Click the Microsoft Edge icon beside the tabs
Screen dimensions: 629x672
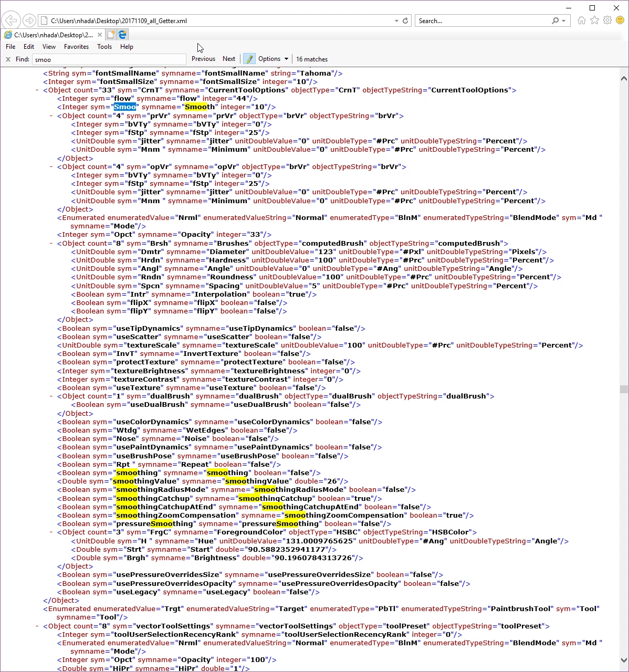[x=122, y=35]
